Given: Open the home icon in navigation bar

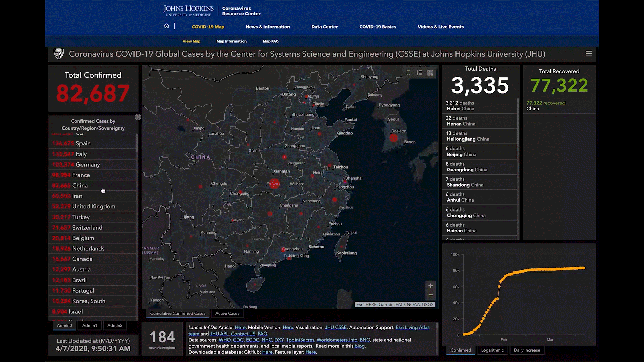Looking at the screenshot, I should (167, 26).
